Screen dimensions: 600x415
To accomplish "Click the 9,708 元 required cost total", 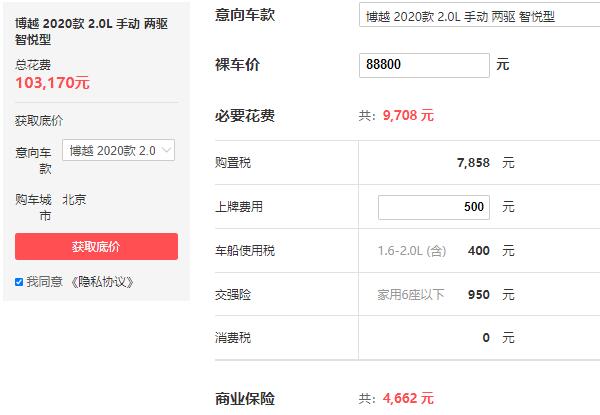I will (x=408, y=116).
